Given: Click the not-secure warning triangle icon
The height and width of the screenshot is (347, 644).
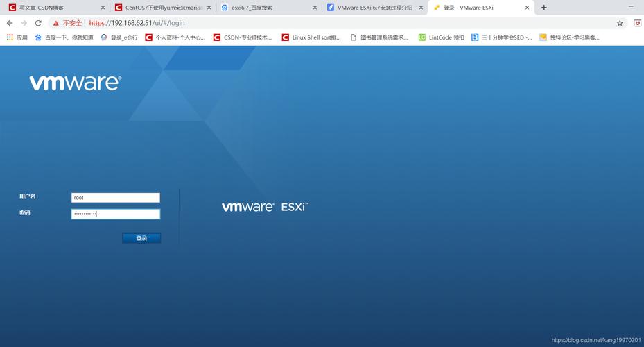Looking at the screenshot, I should 56,23.
